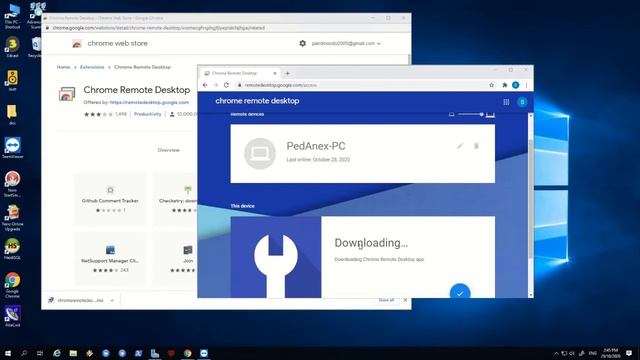This screenshot has height=360, width=640.
Task: Open the Github Comment Tracker extension card
Action: point(110,199)
